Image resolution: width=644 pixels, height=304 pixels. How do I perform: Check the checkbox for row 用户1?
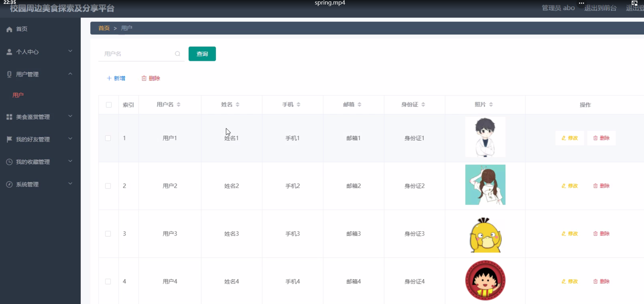point(108,138)
